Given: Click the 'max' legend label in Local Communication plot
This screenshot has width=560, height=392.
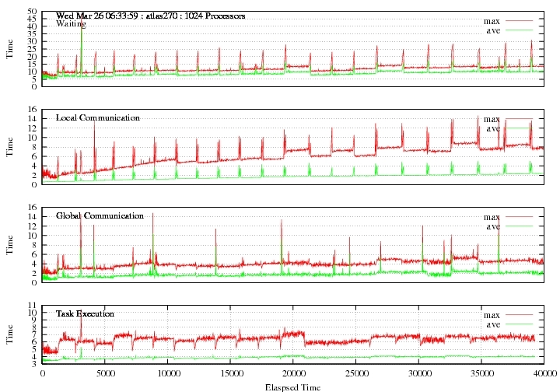Looking at the screenshot, I should tap(492, 119).
